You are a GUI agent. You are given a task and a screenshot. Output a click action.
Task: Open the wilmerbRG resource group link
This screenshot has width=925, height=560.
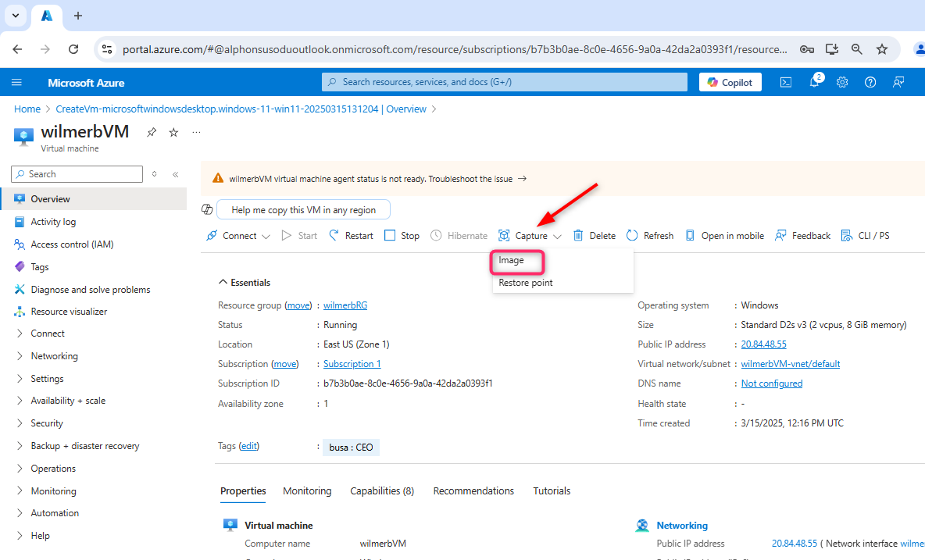345,305
